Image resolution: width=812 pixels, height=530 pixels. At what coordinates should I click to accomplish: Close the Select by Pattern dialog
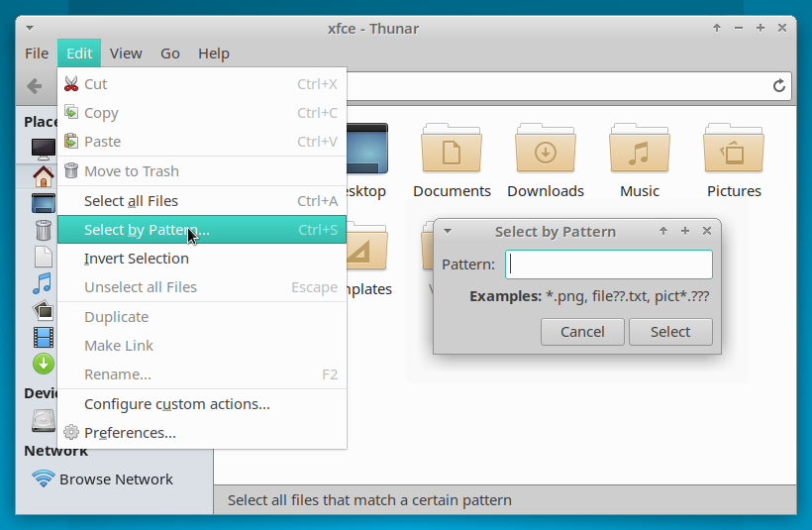(x=707, y=231)
